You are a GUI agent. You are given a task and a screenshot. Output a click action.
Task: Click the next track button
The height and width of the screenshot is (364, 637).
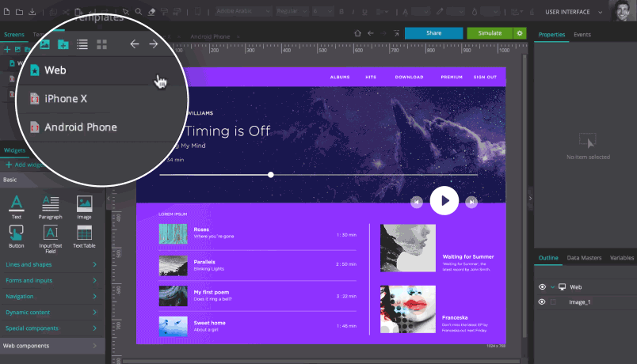click(471, 202)
